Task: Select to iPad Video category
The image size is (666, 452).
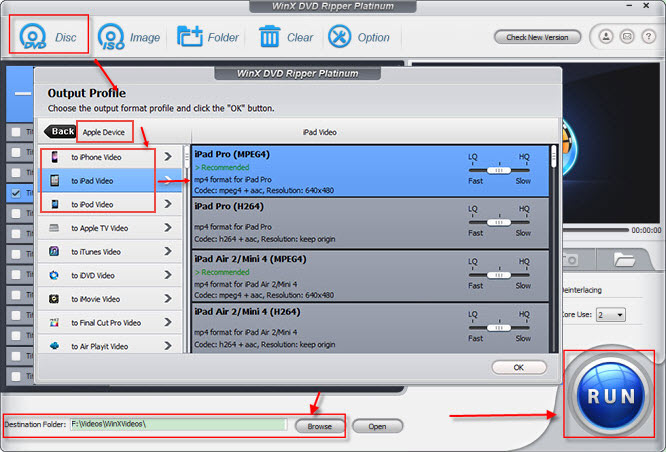Action: click(x=110, y=181)
